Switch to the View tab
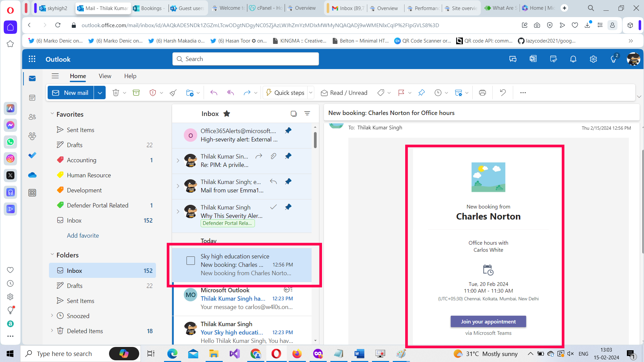Image resolution: width=644 pixels, height=362 pixels. coord(105,76)
